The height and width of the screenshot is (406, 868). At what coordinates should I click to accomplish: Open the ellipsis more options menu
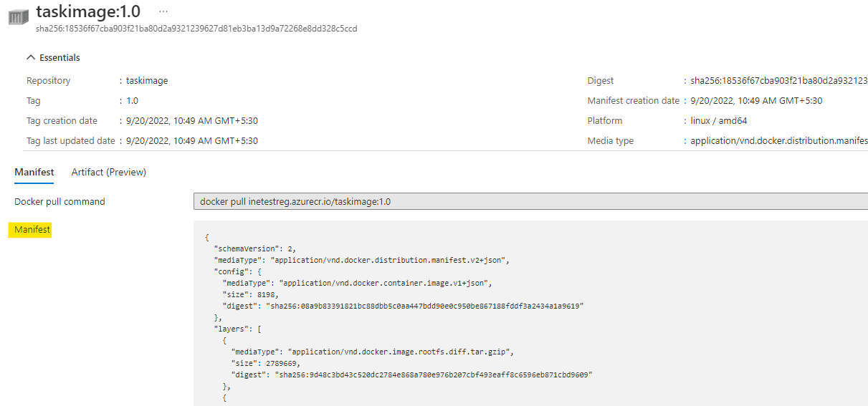pyautogui.click(x=163, y=12)
